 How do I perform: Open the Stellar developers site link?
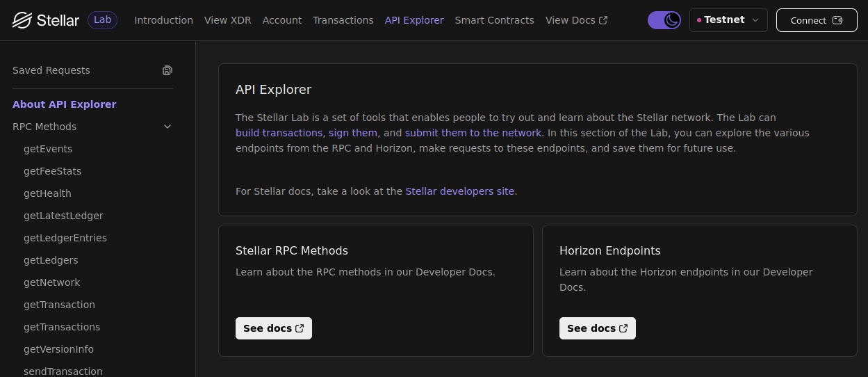click(x=459, y=191)
